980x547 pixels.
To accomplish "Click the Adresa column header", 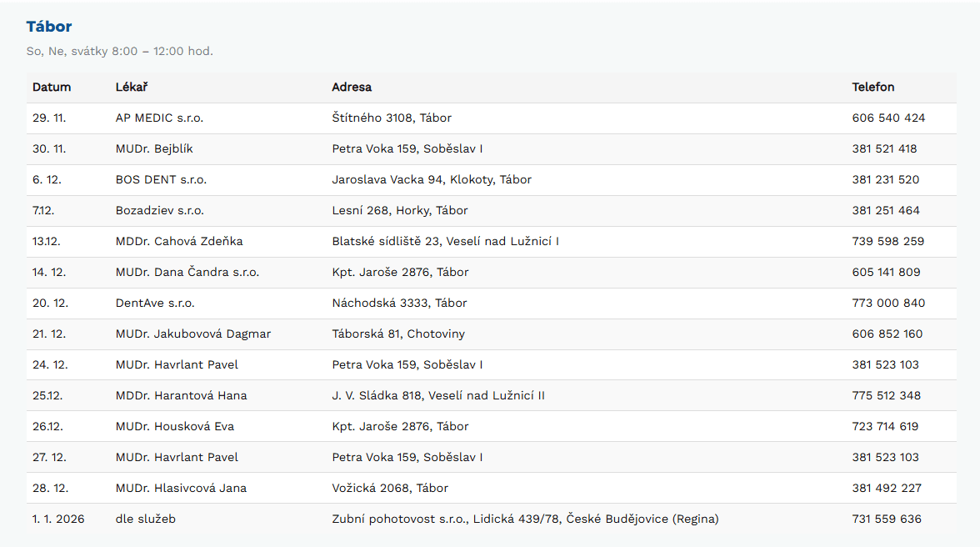I will click(x=352, y=87).
